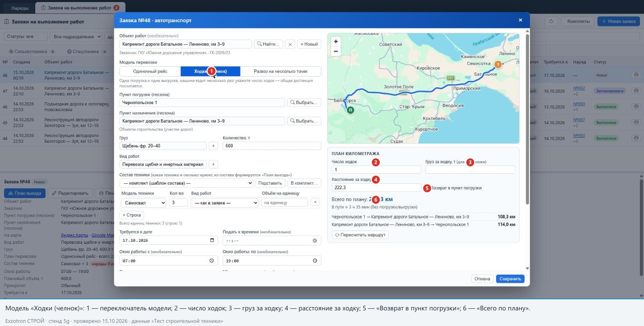Click the Подставить button

pos(270,183)
